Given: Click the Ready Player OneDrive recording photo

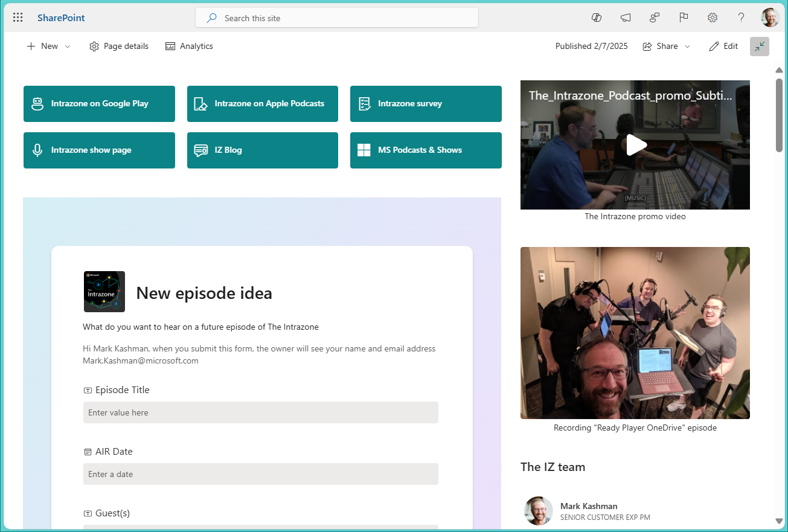Looking at the screenshot, I should pyautogui.click(x=635, y=333).
